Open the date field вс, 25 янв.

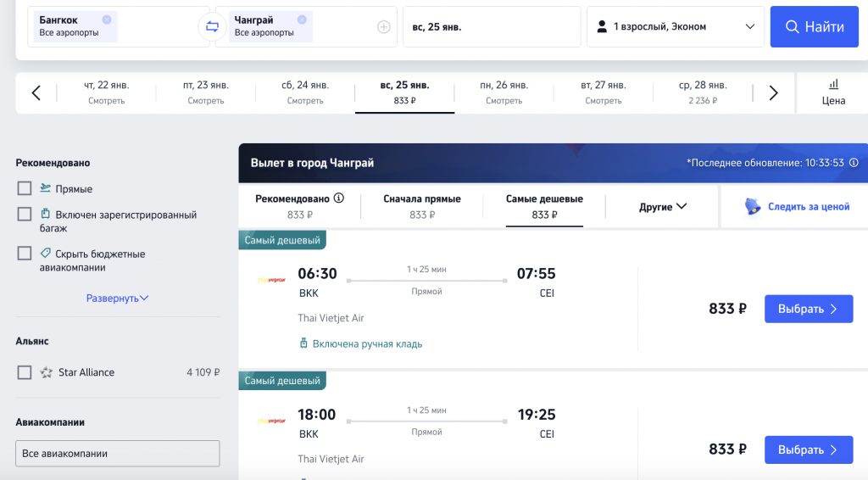pyautogui.click(x=492, y=26)
